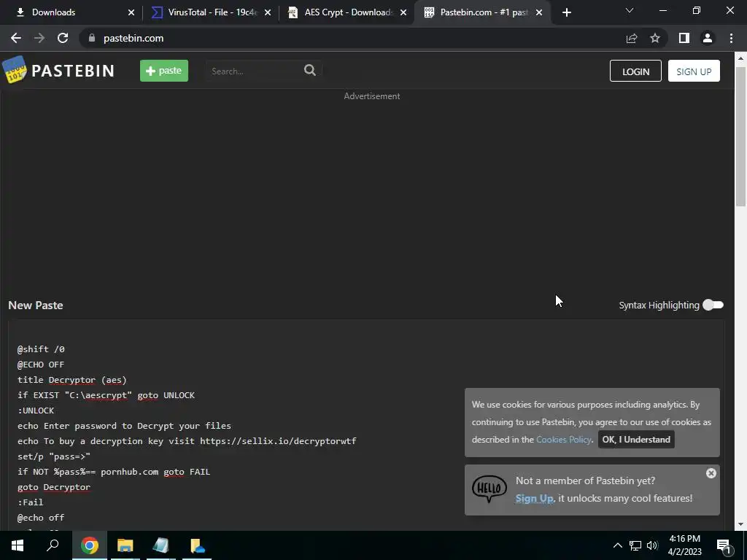Reload the Pastebin page

click(63, 38)
